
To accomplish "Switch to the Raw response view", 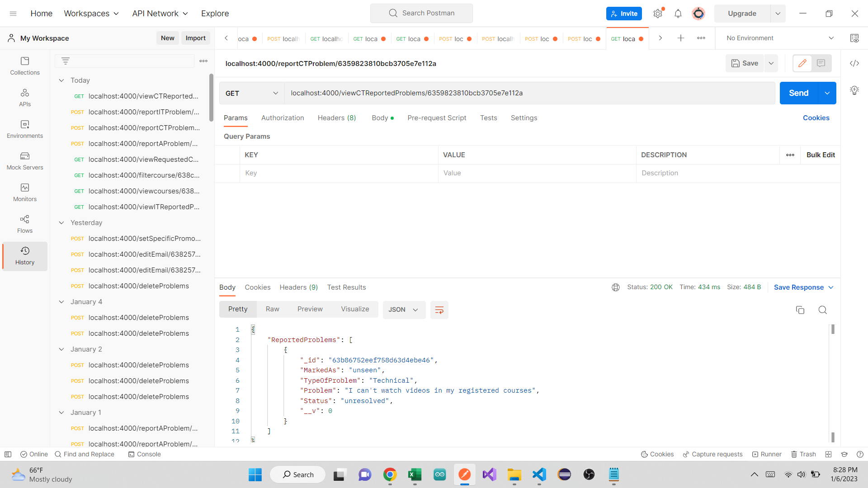I will tap(272, 310).
